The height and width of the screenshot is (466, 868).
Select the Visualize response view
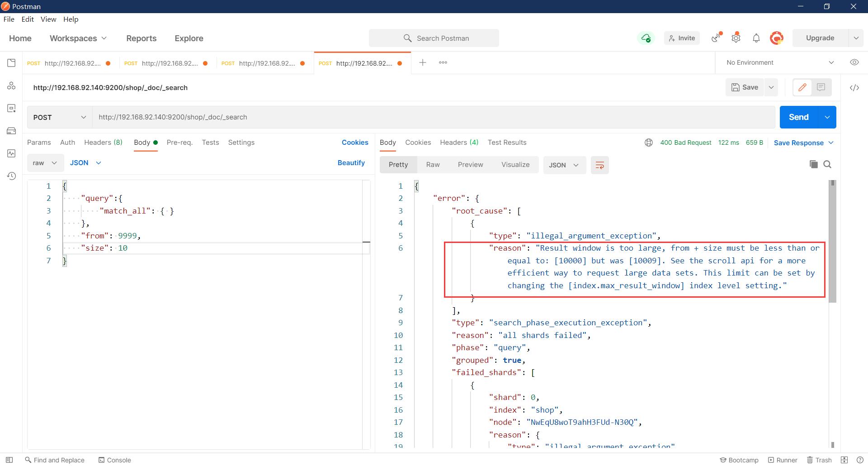click(515, 165)
